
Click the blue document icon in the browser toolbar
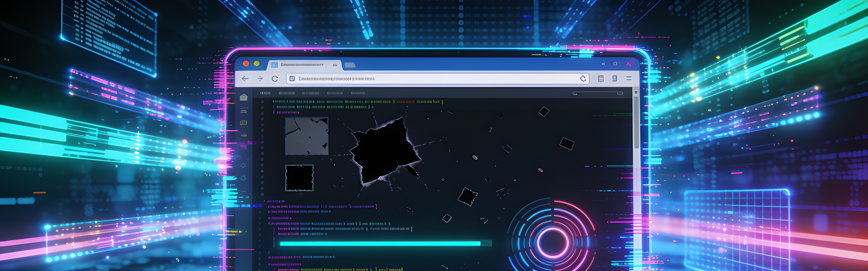(615, 79)
